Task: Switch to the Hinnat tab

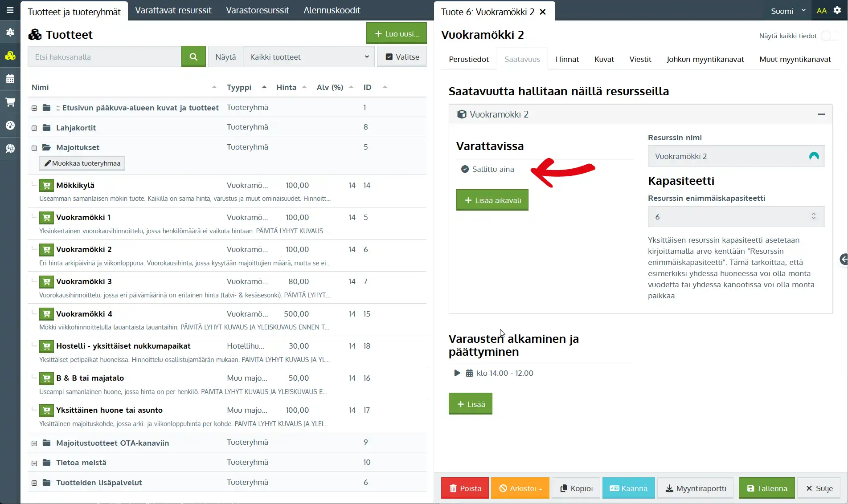Action: click(567, 59)
